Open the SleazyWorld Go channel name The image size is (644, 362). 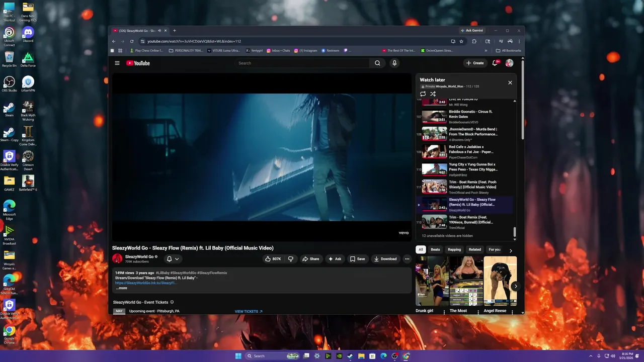(139, 256)
